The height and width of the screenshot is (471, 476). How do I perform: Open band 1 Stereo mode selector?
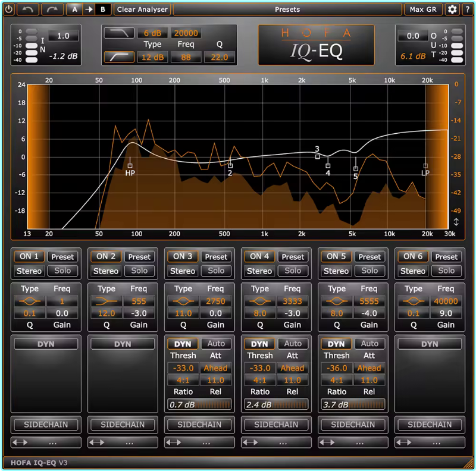(29, 271)
